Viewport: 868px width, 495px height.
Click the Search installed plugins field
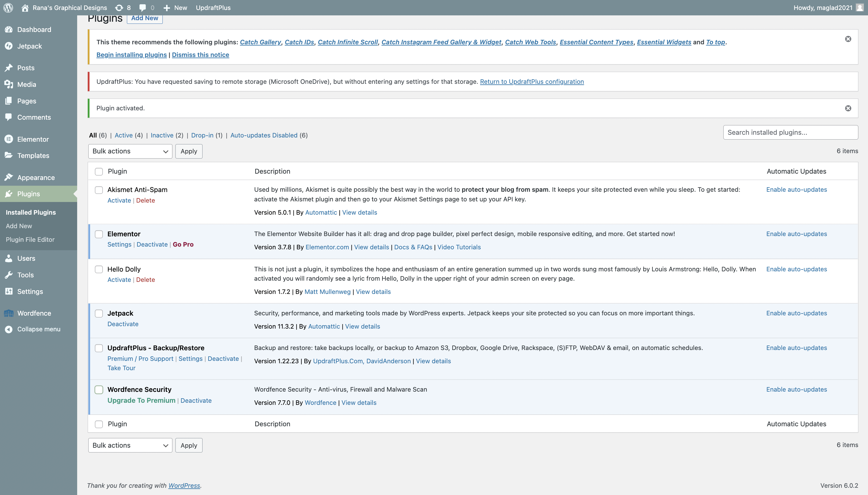point(790,132)
